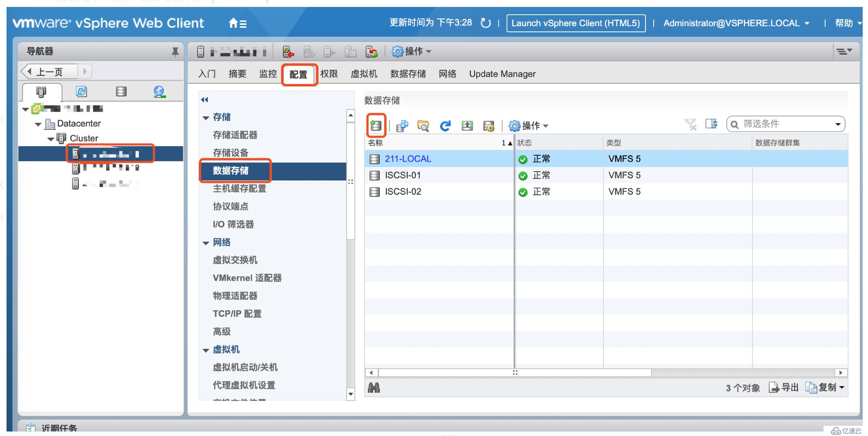Click the show/hide columns icon
868x436 pixels.
[712, 124]
